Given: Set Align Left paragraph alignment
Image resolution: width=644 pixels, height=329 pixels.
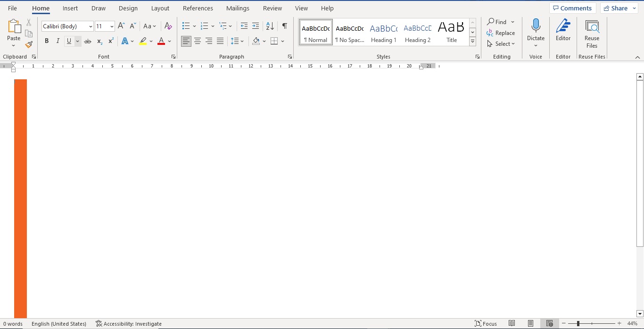Looking at the screenshot, I should 186,41.
